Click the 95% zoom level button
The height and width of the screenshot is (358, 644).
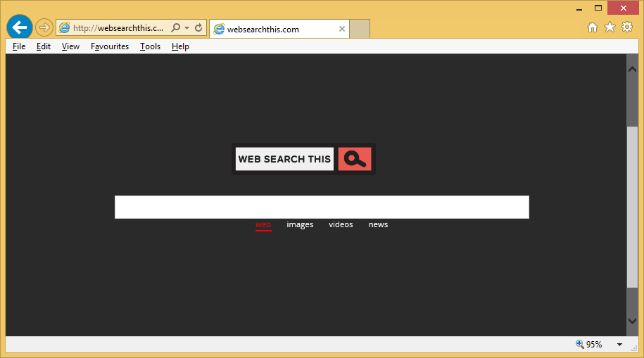tap(589, 345)
